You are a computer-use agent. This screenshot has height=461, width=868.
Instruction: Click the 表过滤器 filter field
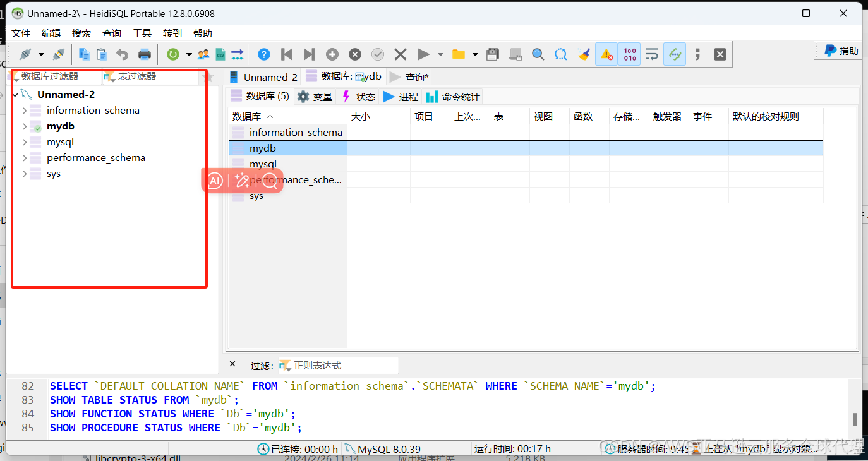(150, 76)
